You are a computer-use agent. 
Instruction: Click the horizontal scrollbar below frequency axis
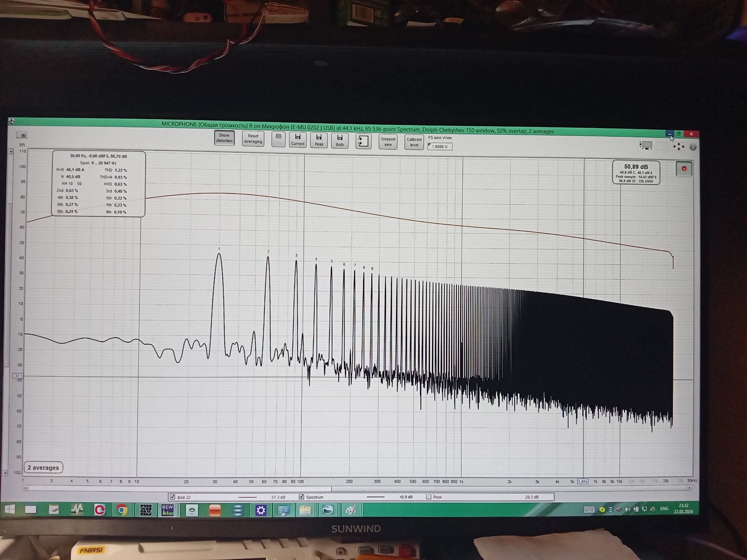tap(179, 488)
